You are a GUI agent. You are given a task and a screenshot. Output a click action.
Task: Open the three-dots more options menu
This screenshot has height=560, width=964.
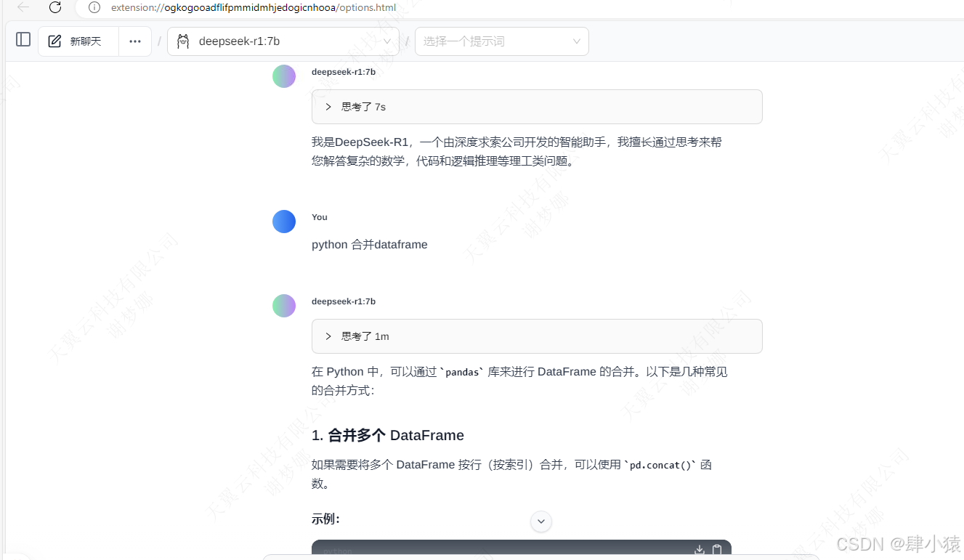(x=135, y=41)
